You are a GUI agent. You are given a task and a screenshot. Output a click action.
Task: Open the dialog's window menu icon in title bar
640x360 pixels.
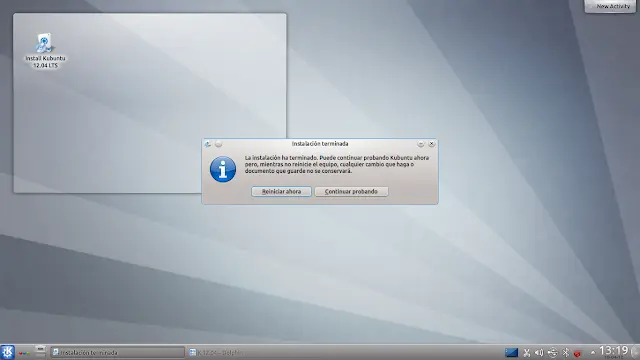coord(208,144)
